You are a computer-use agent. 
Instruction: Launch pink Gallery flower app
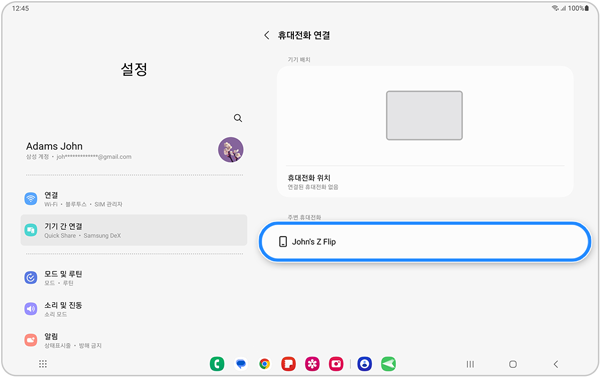(x=312, y=364)
